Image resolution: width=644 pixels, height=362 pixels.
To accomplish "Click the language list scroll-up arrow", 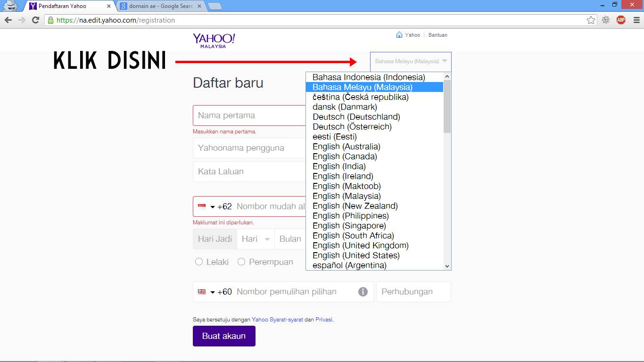I will (447, 76).
